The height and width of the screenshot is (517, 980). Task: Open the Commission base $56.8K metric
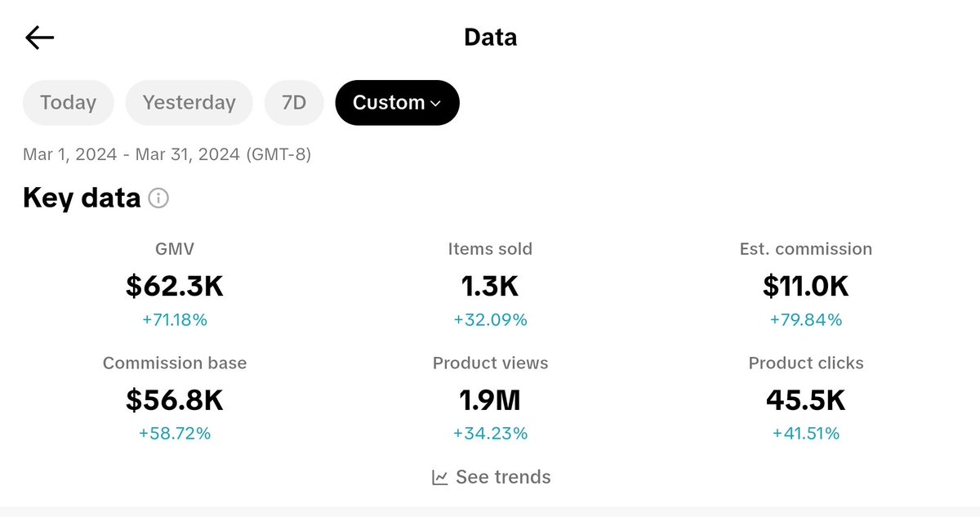coord(175,399)
